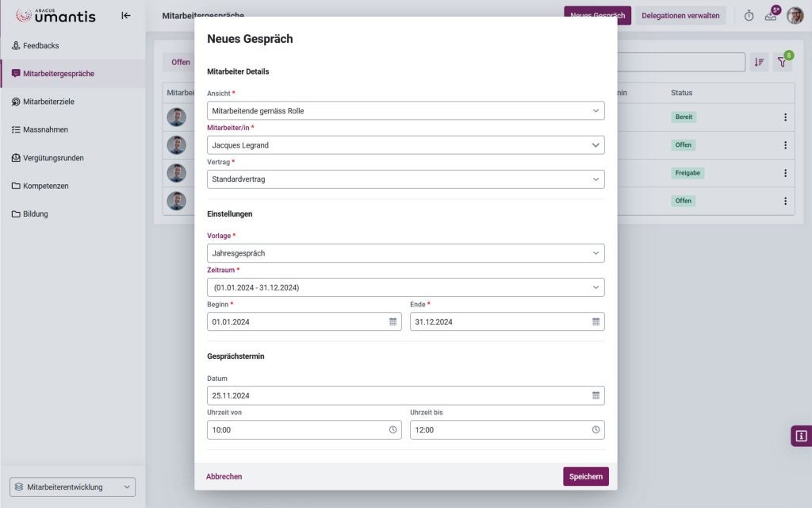Open the timer stopwatch icon

pos(749,15)
